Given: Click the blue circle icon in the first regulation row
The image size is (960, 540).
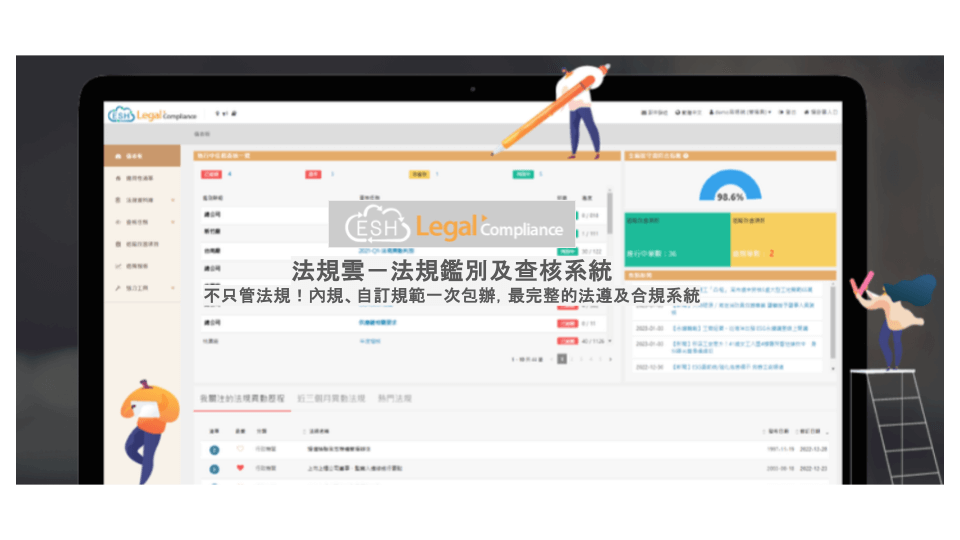Looking at the screenshot, I should (214, 450).
